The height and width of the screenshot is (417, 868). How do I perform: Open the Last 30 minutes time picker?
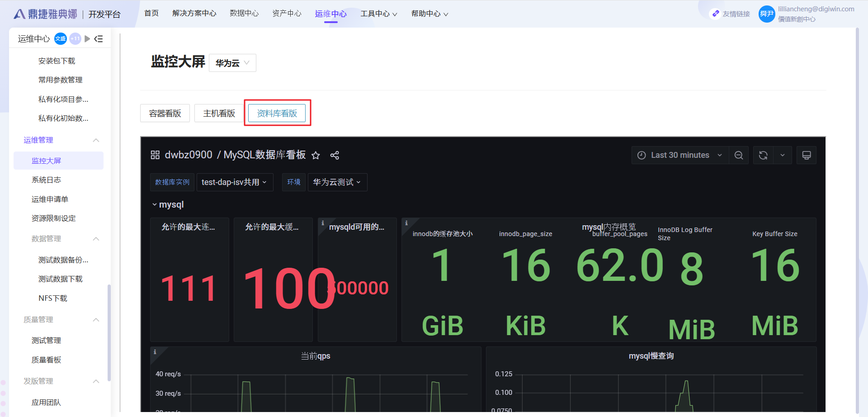click(679, 155)
